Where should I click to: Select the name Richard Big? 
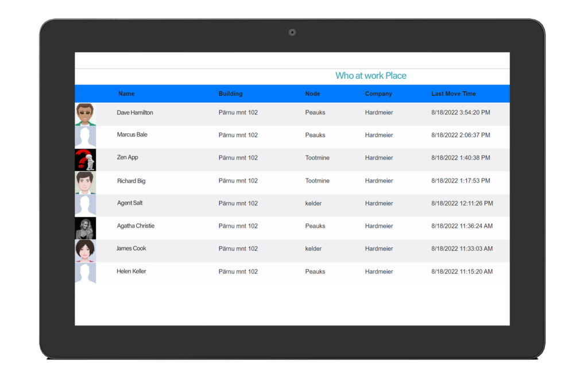point(131,181)
